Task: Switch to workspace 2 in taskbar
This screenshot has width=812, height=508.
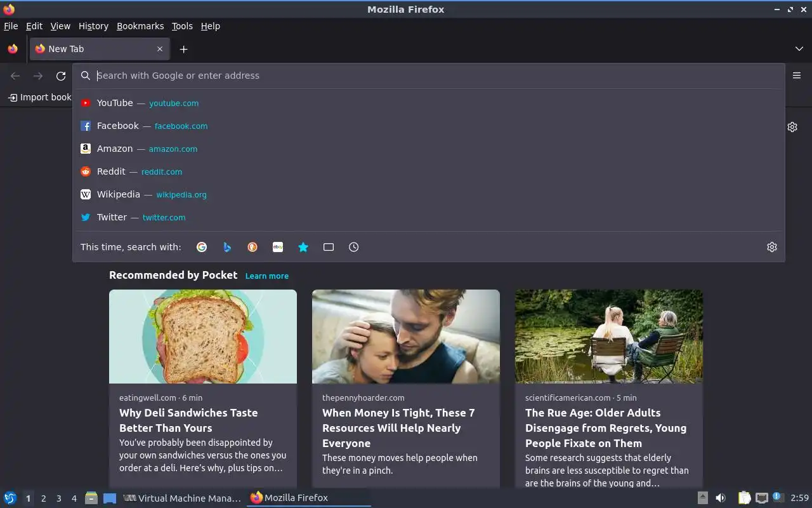Action: (43, 498)
